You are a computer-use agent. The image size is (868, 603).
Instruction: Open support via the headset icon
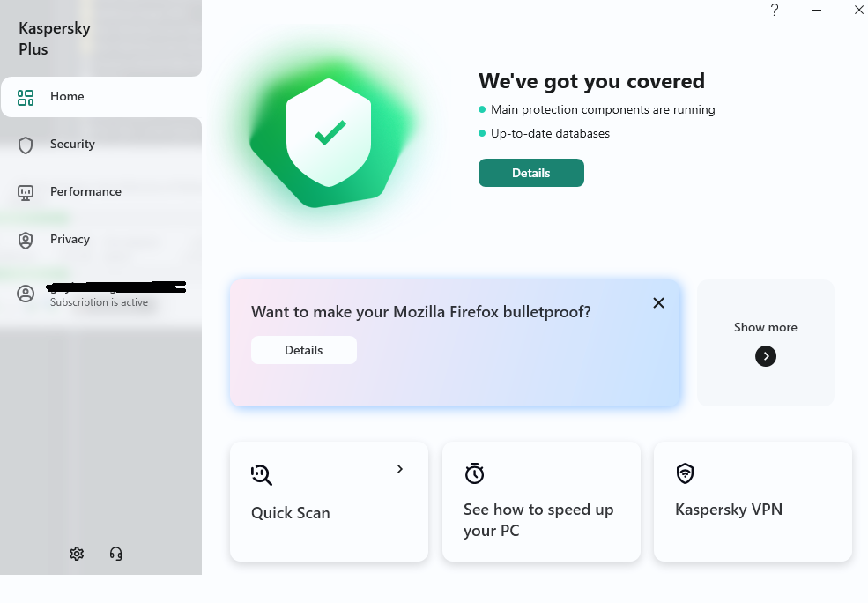tap(115, 554)
